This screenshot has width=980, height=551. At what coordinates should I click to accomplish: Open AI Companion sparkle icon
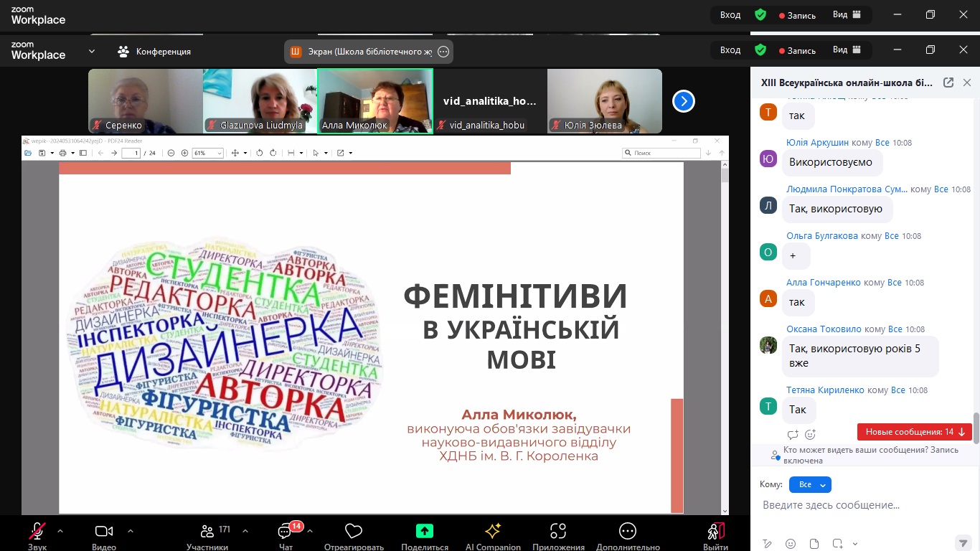(493, 531)
